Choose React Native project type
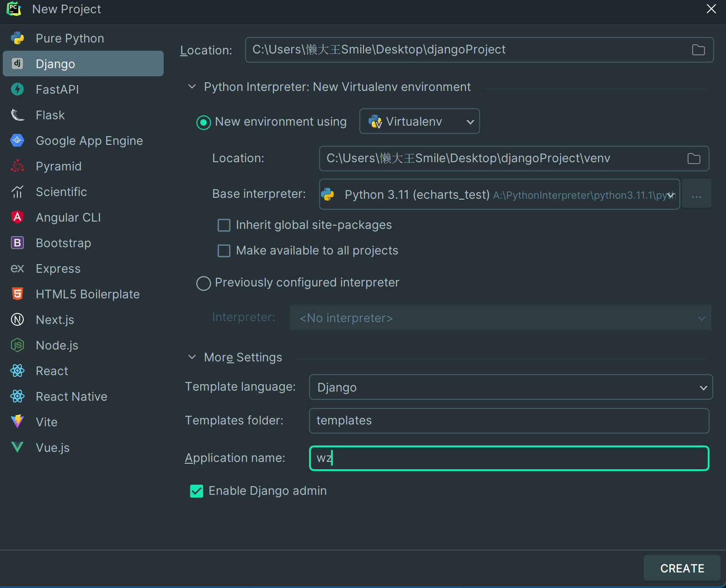726x588 pixels. click(x=71, y=397)
